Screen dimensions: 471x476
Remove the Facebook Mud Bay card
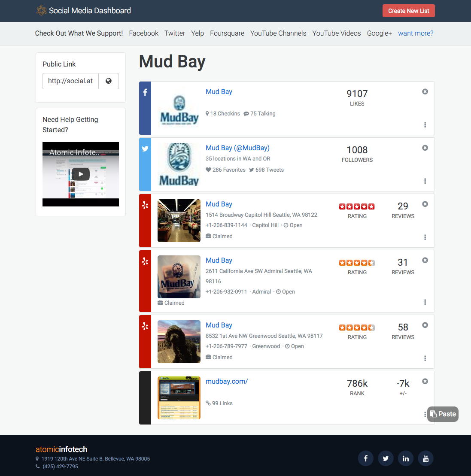pyautogui.click(x=425, y=92)
